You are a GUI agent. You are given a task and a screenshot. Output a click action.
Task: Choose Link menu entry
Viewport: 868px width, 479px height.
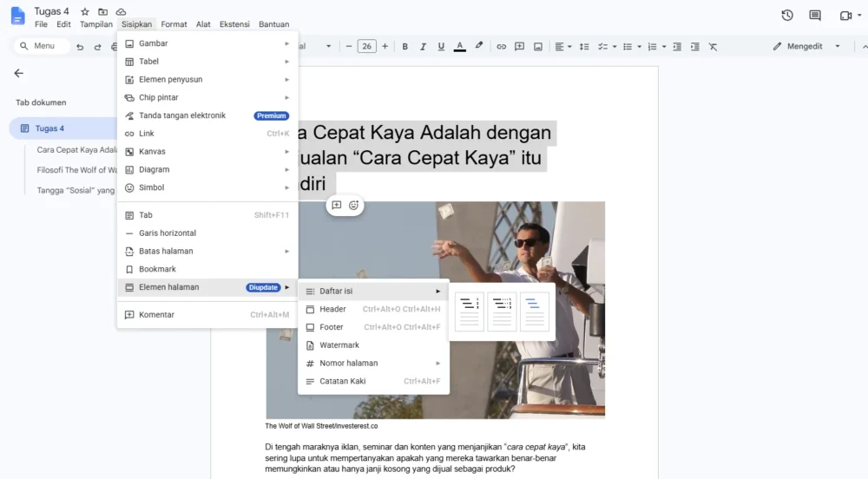(207, 134)
